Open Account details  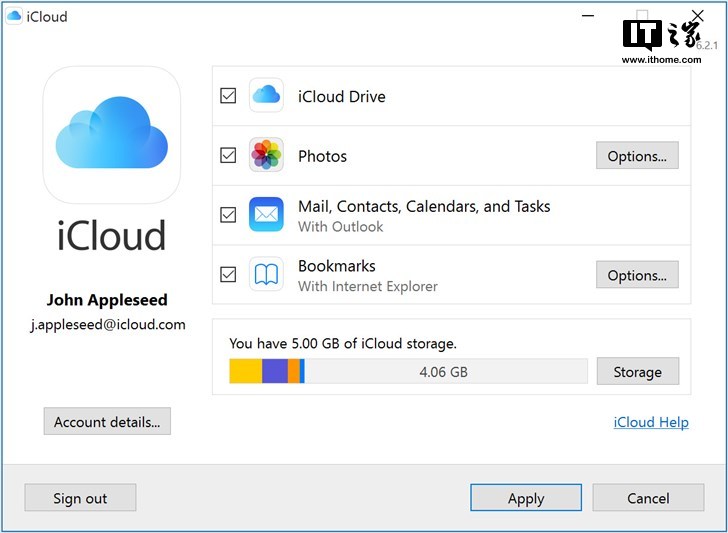[107, 422]
